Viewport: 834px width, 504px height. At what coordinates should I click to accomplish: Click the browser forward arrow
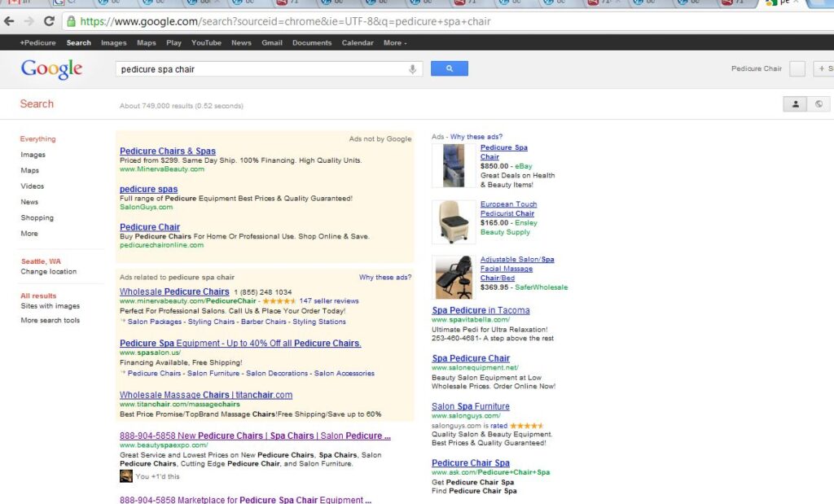click(x=29, y=21)
